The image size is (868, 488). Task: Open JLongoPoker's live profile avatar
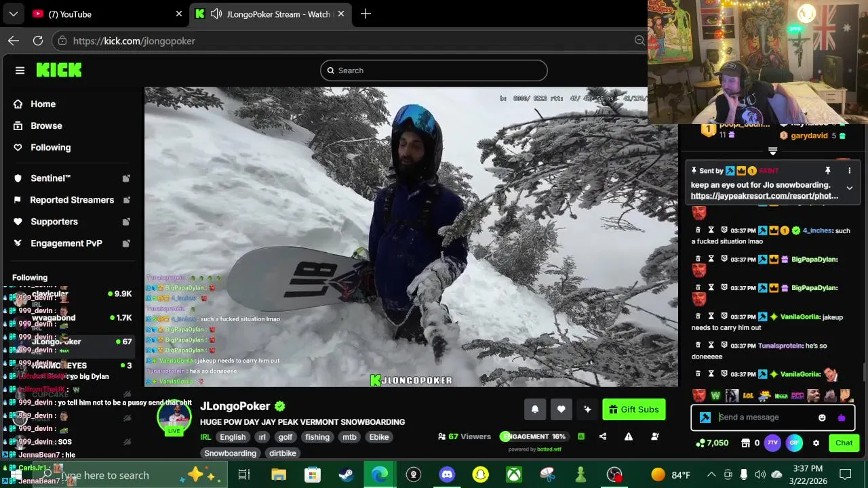(174, 415)
